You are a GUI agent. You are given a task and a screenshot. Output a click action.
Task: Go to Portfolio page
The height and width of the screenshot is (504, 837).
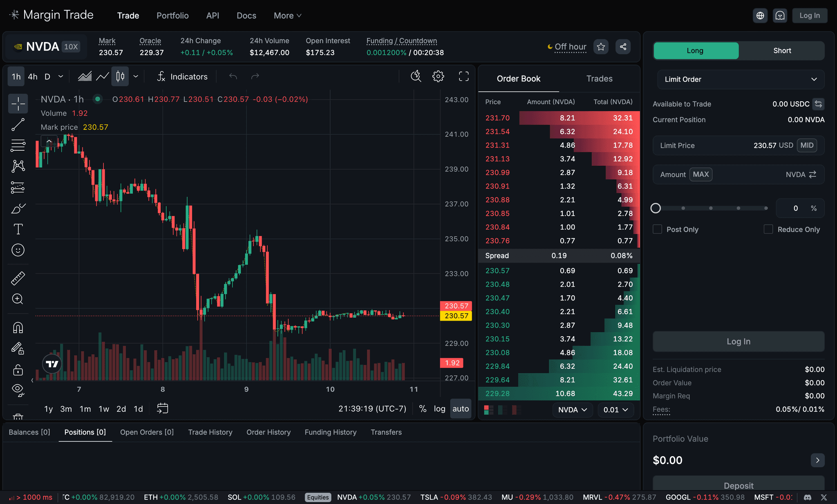(172, 16)
